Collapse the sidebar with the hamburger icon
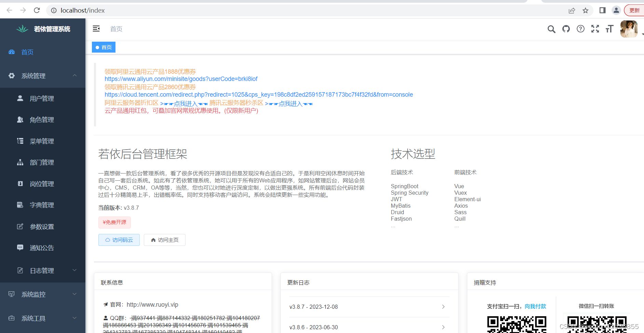The image size is (644, 333). click(x=96, y=29)
